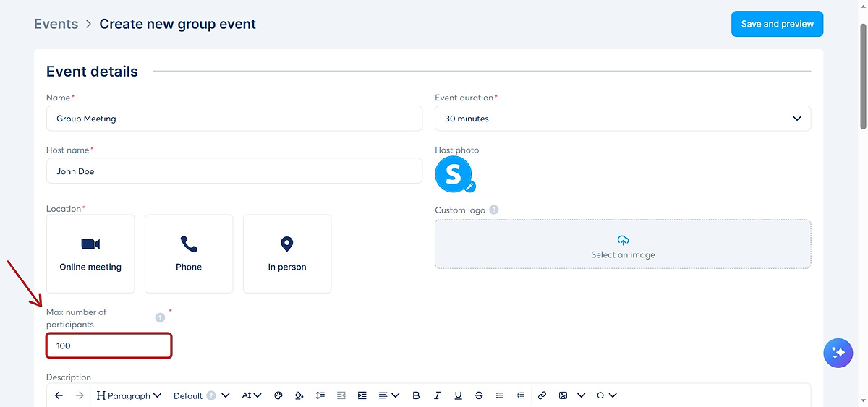
Task: Choose Online meeting location
Action: pyautogui.click(x=90, y=254)
